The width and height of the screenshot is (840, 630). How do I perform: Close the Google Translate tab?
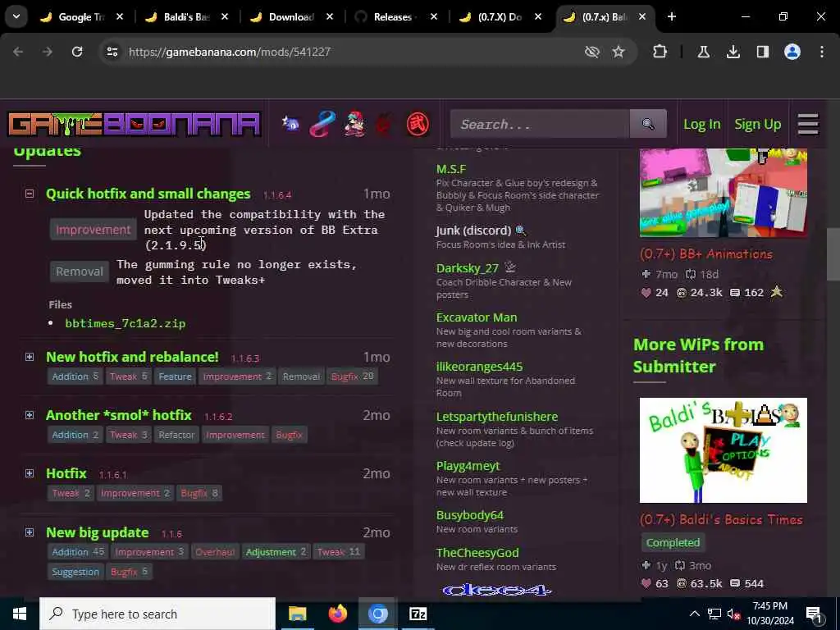coord(120,16)
